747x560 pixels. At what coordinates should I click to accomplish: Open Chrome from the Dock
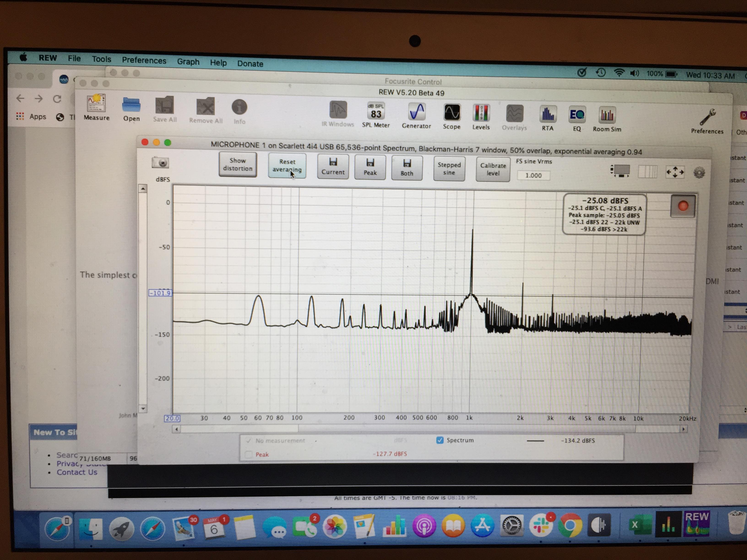pos(570,525)
